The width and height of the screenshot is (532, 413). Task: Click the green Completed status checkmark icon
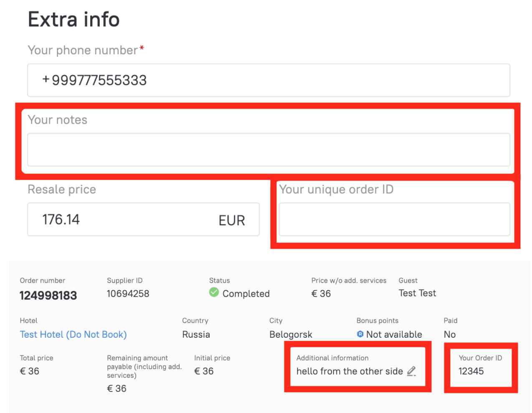[214, 292]
